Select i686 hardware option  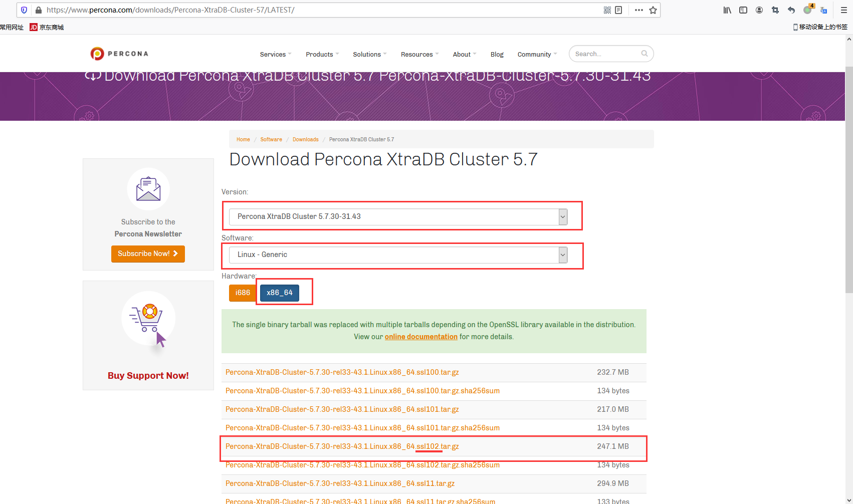click(243, 293)
